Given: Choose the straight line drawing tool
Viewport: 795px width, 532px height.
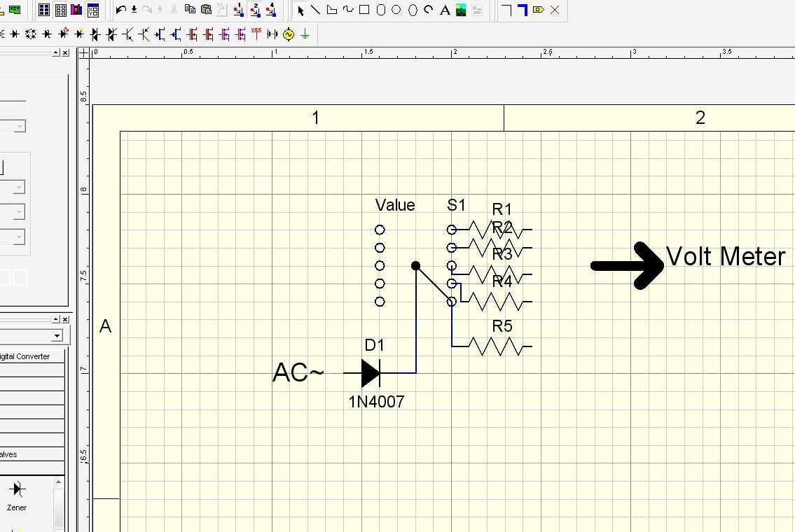Looking at the screenshot, I should pos(315,10).
